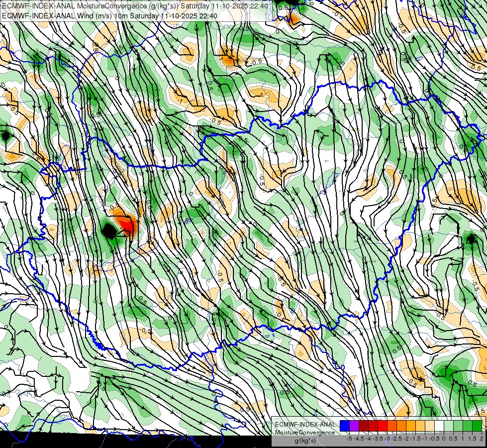Pick the legend swatch between -2.5 and -2
The width and height of the screenshot is (487, 448).
(x=401, y=426)
